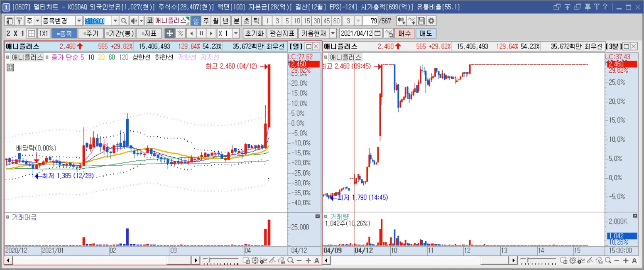The width and height of the screenshot is (644, 270).
Task: Click the stock search magnifier icon
Action: pyautogui.click(x=123, y=21)
